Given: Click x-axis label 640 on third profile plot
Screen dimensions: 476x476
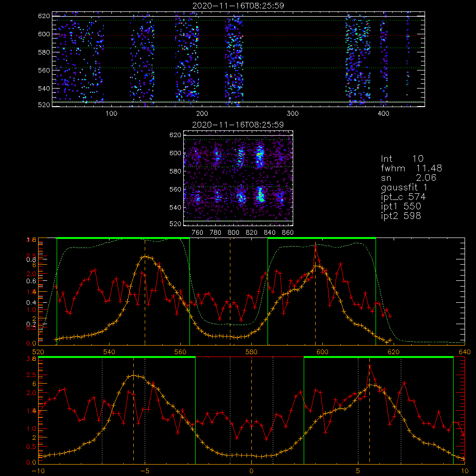Looking at the screenshot, I should click(465, 352).
